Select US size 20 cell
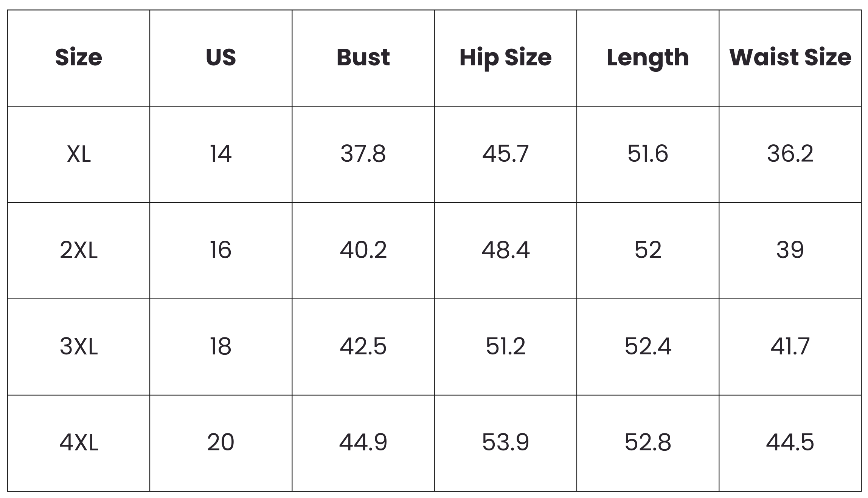868x498 pixels. pos(221,442)
